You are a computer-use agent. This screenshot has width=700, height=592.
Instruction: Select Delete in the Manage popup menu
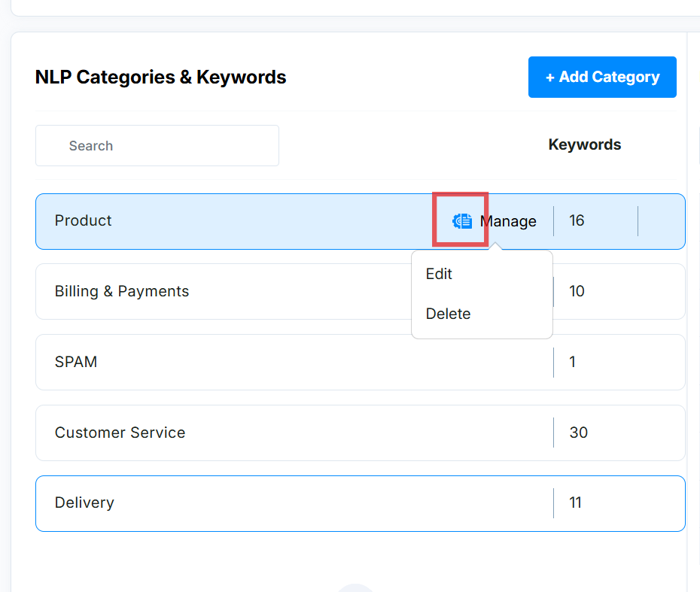click(x=448, y=314)
